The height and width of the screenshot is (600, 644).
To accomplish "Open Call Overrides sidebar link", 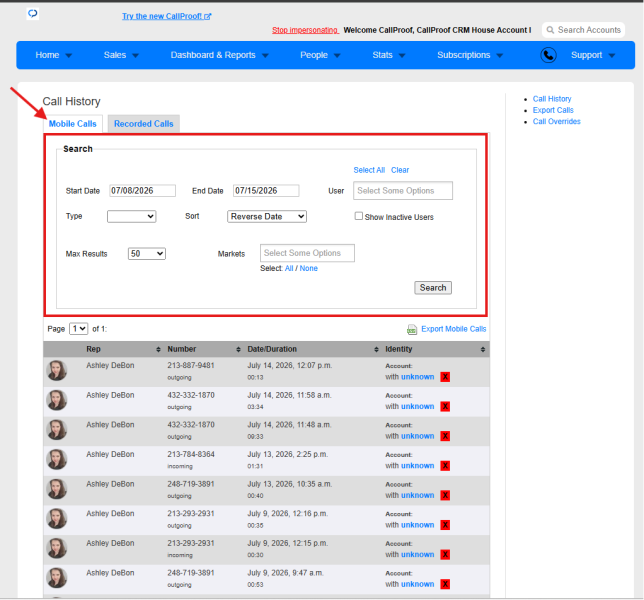I will coord(557,122).
